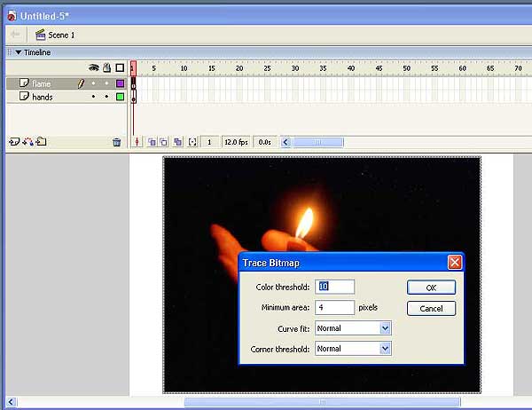532x410 pixels.
Task: Click the flame layer's purple outline swatch
Action: [120, 83]
